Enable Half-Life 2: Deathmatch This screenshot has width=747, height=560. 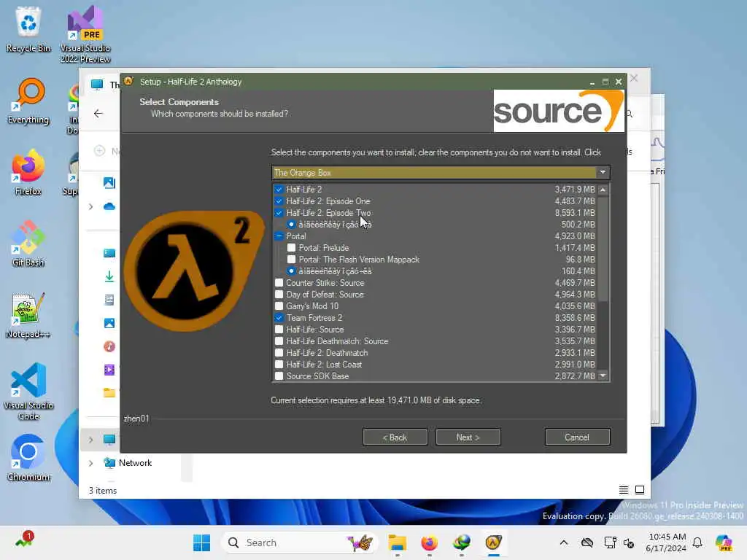tap(279, 353)
